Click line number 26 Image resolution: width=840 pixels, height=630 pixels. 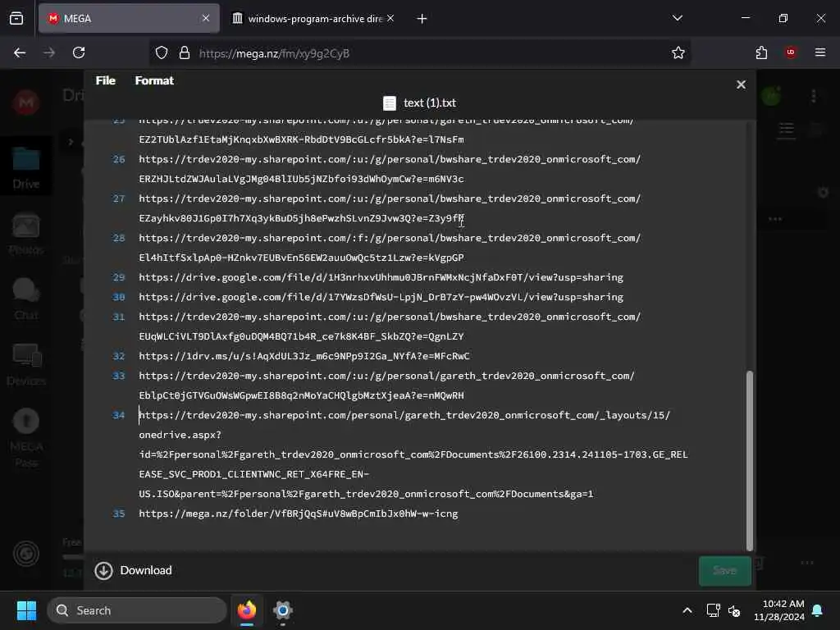119,159
